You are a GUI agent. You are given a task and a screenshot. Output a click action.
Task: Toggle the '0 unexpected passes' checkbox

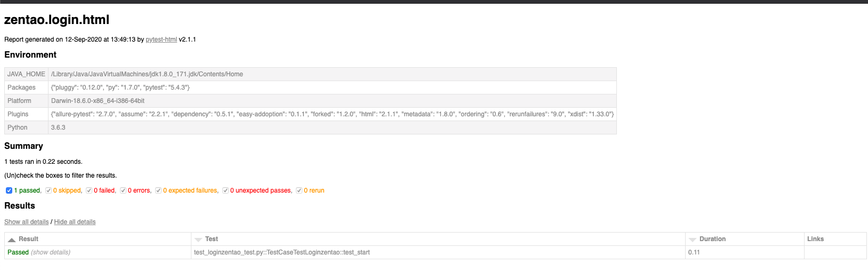pyautogui.click(x=226, y=190)
